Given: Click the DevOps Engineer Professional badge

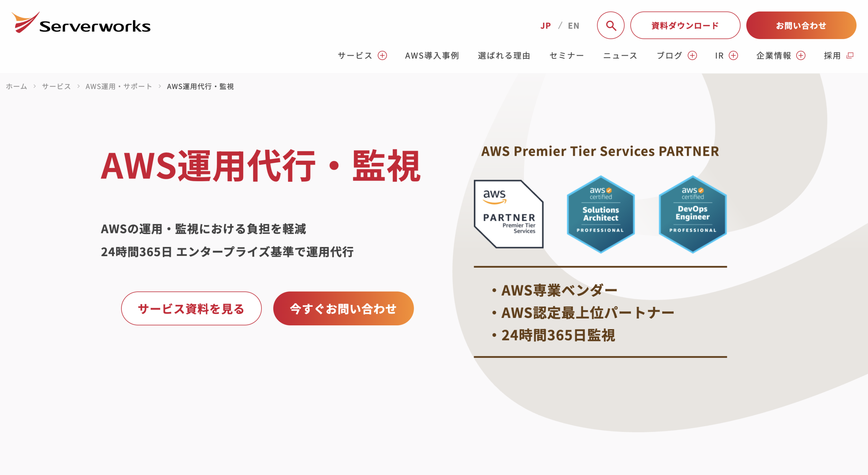Looking at the screenshot, I should click(x=692, y=214).
